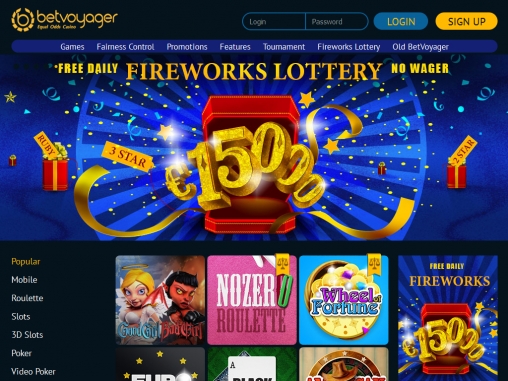Click the Free Daily Fireworks side banner
508x381 pixels.
pyautogui.click(x=448, y=318)
